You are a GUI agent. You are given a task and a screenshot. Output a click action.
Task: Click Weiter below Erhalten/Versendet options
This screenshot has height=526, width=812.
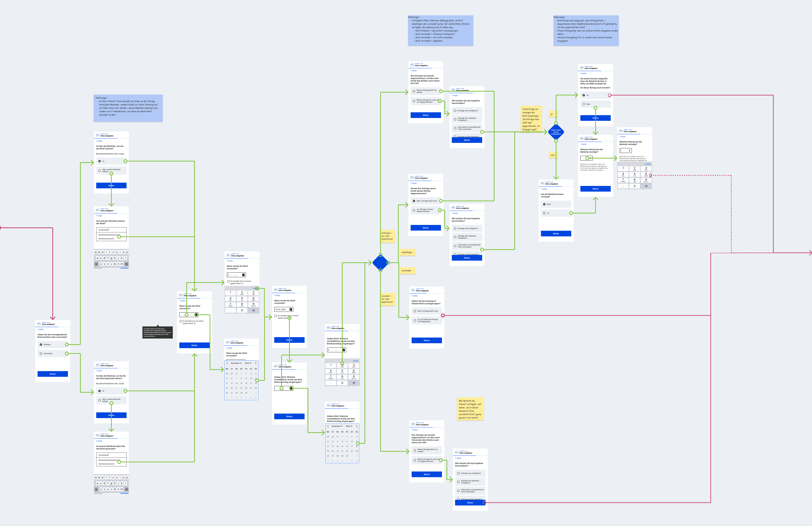(x=53, y=374)
